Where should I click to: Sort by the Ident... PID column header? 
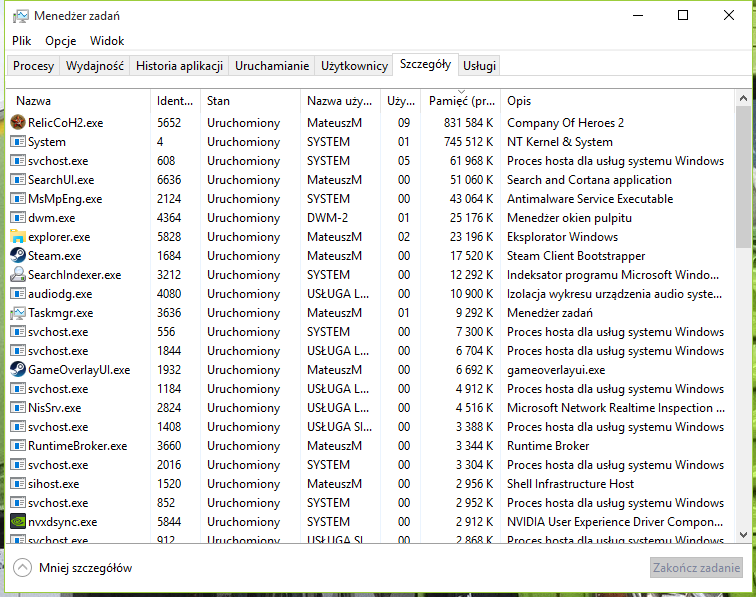coord(176,101)
